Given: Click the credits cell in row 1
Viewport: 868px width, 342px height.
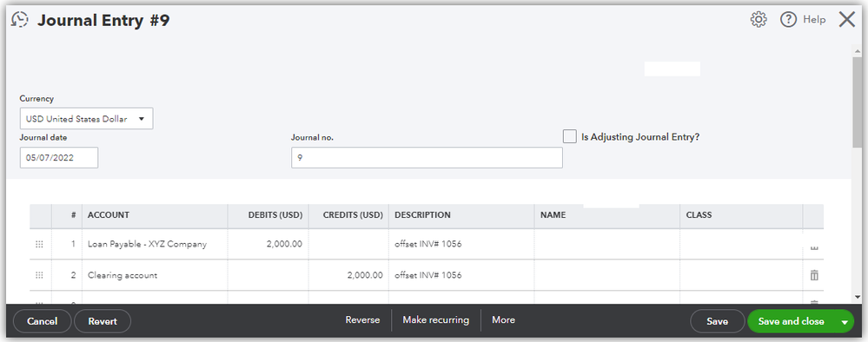Looking at the screenshot, I should click(348, 244).
